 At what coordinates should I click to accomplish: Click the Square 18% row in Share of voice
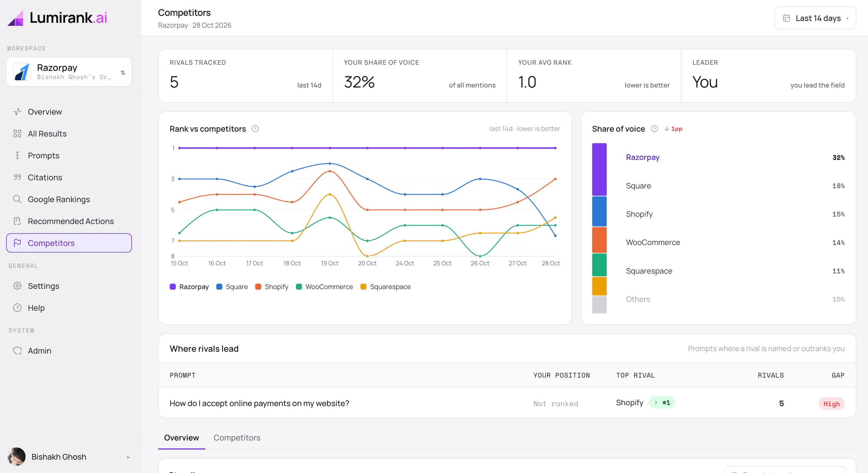735,186
